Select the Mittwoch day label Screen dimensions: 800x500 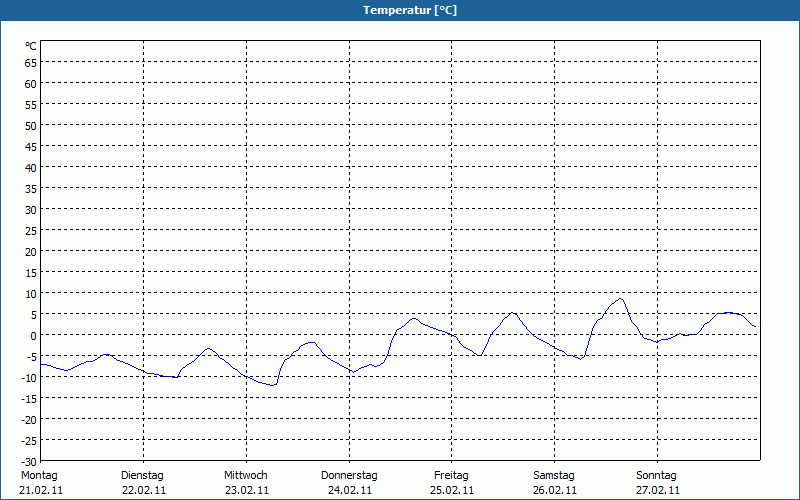246,476
